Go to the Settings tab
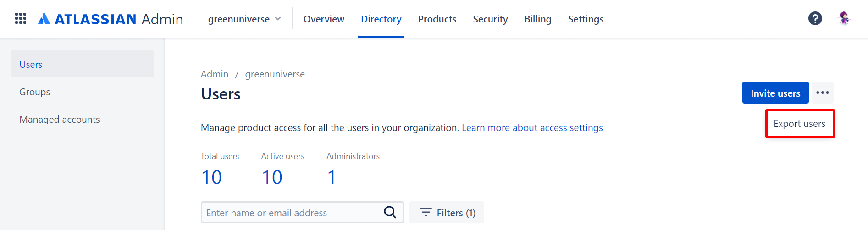 [x=586, y=19]
